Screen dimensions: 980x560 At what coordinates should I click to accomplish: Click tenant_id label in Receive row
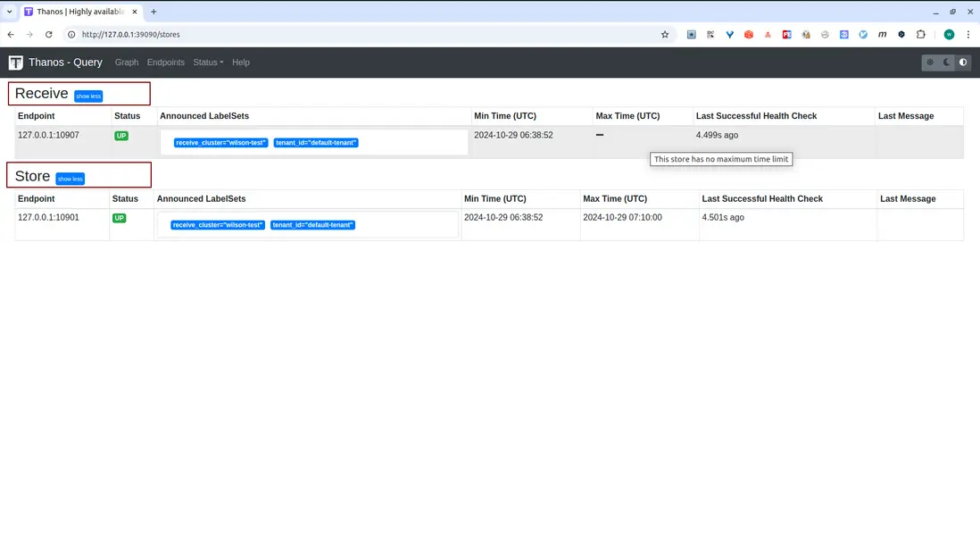coord(316,143)
